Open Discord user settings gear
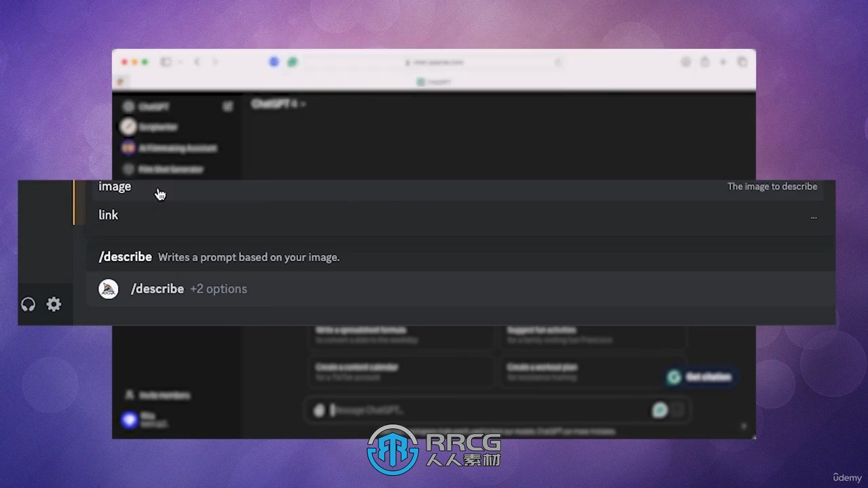Screen dimensions: 868x488 54,304
